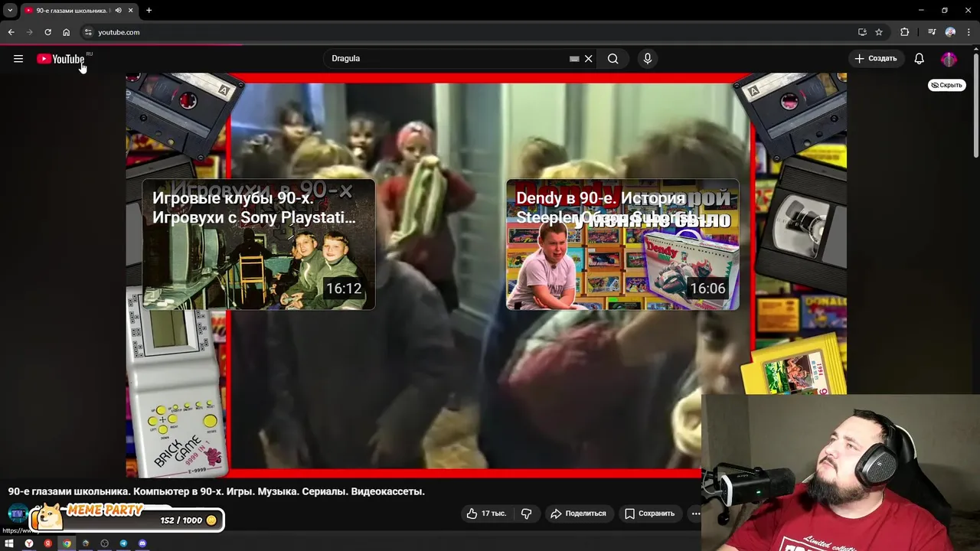
Task: Click the main video player area
Action: coord(486,275)
